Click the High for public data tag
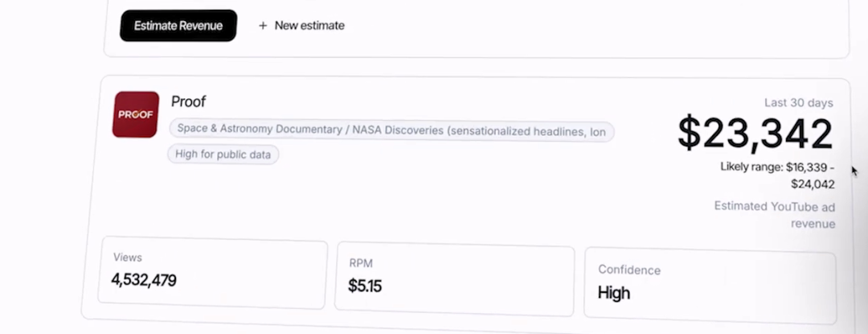The width and height of the screenshot is (868, 334). (x=223, y=154)
